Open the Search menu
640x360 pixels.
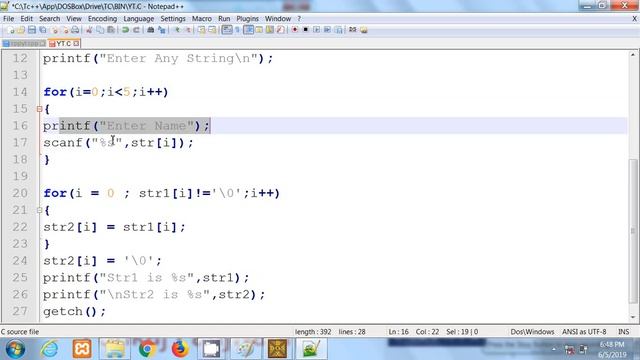click(49, 19)
